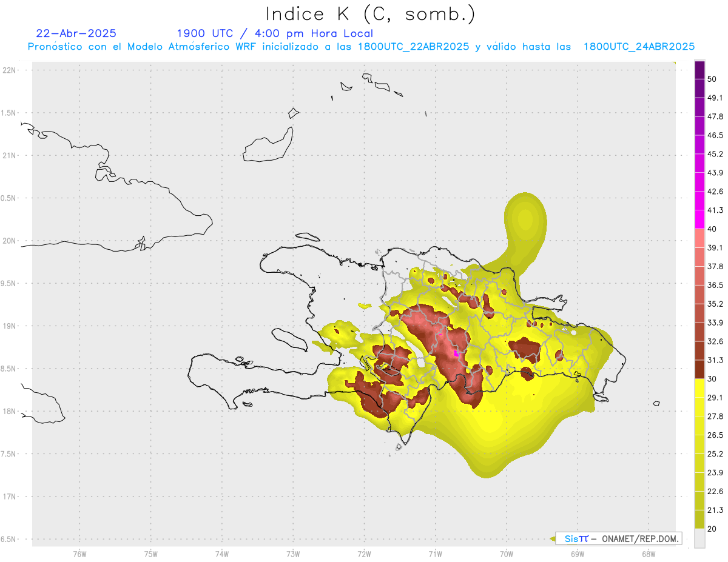Click the colorbar label '47.8'
The image size is (728, 562).
point(715,116)
